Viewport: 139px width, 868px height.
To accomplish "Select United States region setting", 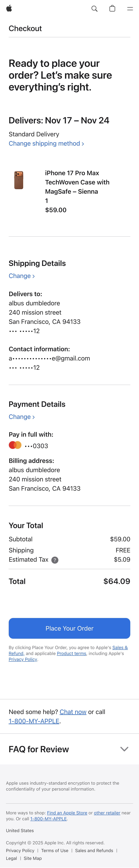I will coord(20,831).
